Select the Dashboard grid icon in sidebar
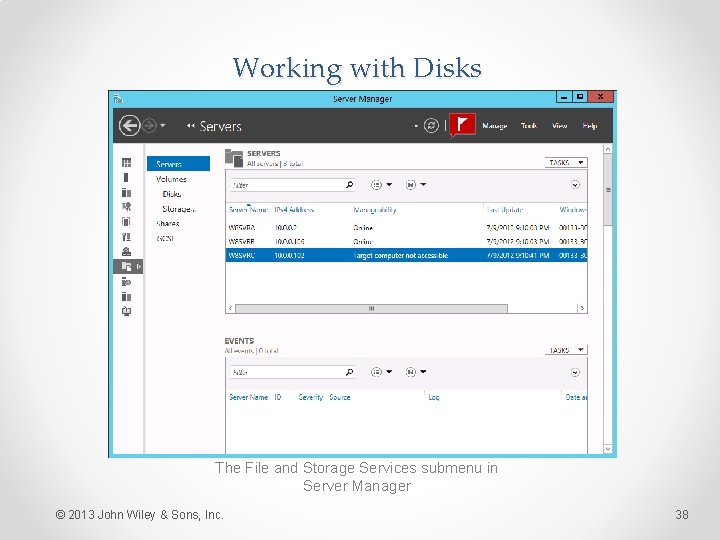Screen dimensions: 720x540 click(126, 163)
